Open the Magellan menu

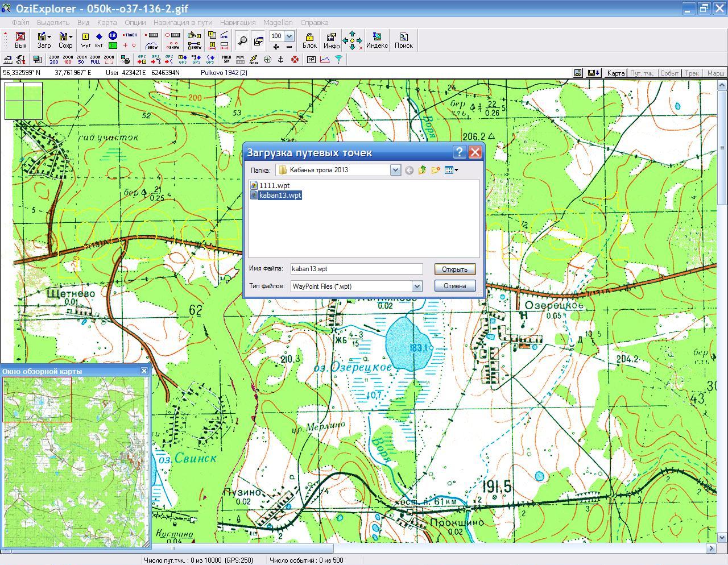coord(278,23)
